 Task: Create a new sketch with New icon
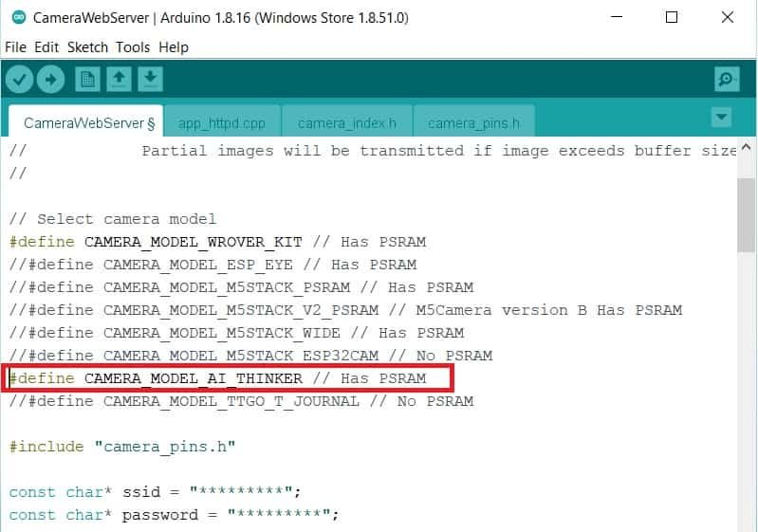click(x=87, y=80)
